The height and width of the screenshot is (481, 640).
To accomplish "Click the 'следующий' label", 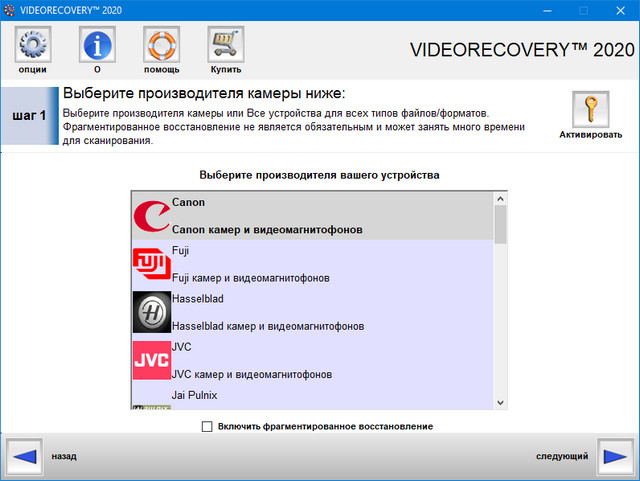I will tap(562, 456).
